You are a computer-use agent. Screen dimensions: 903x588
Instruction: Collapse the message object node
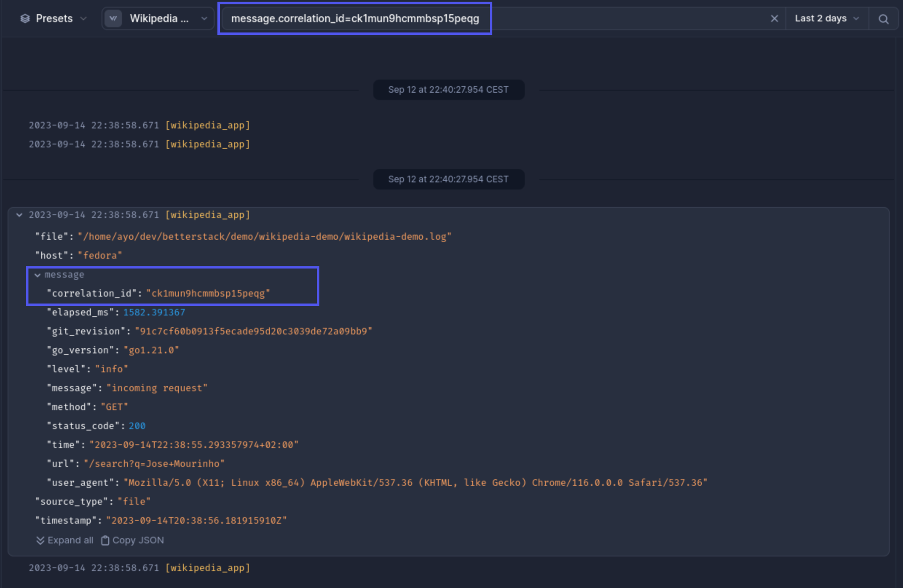pos(37,275)
